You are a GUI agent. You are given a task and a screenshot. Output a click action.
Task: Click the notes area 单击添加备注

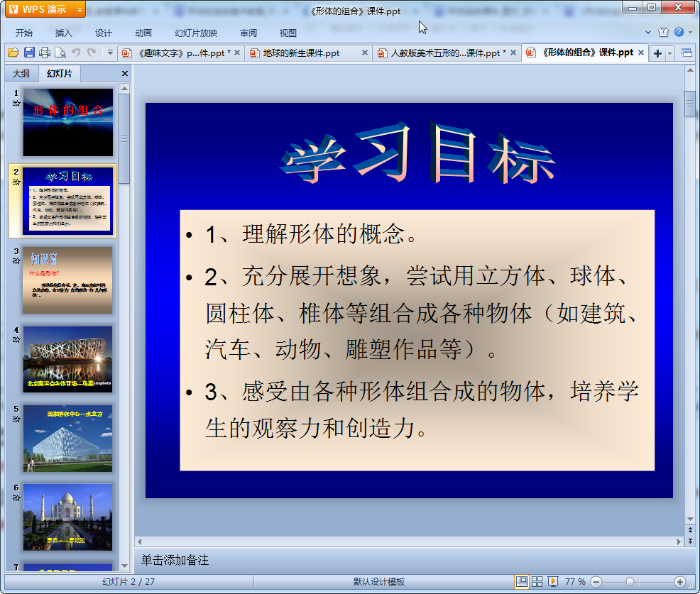pos(175,560)
